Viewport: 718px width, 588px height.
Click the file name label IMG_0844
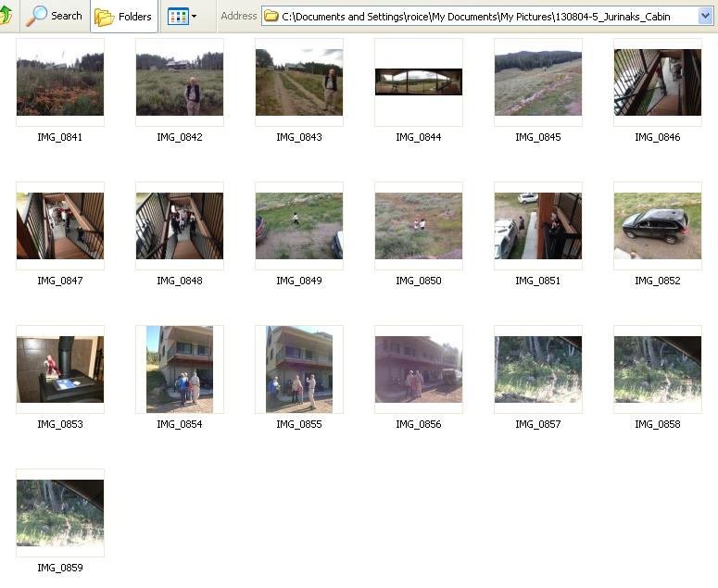point(419,137)
